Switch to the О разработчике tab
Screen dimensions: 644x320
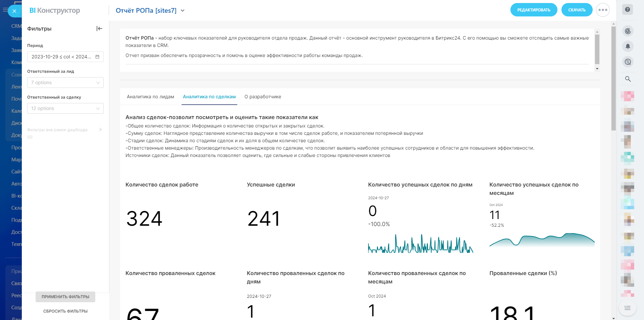pyautogui.click(x=263, y=97)
